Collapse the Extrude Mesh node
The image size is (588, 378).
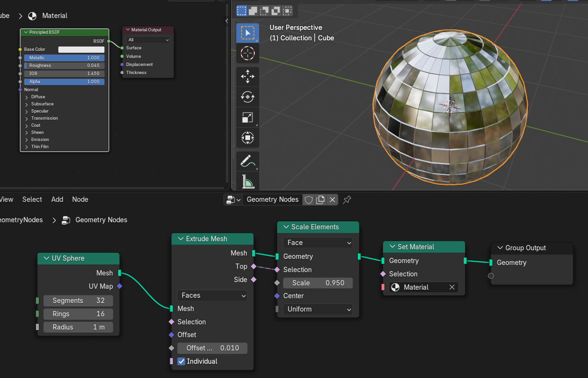(181, 239)
